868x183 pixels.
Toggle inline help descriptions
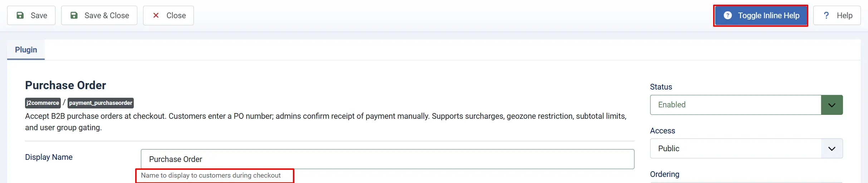click(761, 15)
